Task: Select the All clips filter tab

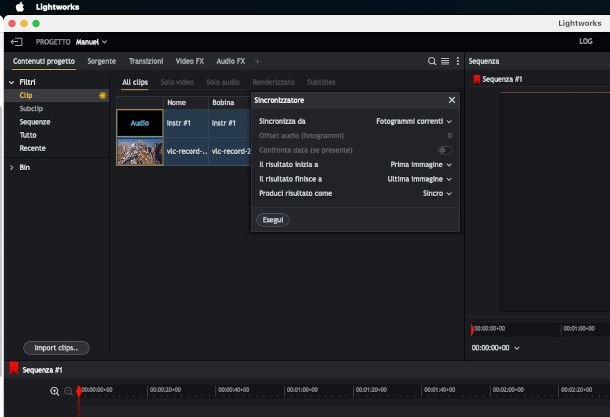Action: click(135, 82)
